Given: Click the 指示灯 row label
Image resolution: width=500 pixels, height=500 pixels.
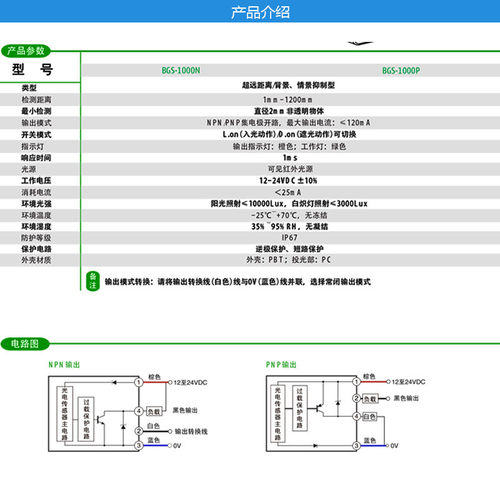Looking at the screenshot, I should tap(33, 146).
